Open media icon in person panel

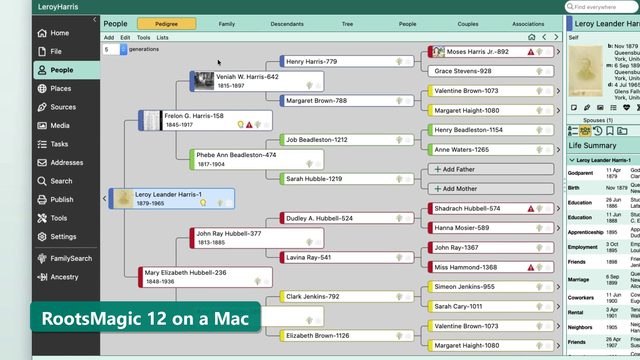pyautogui.click(x=600, y=108)
